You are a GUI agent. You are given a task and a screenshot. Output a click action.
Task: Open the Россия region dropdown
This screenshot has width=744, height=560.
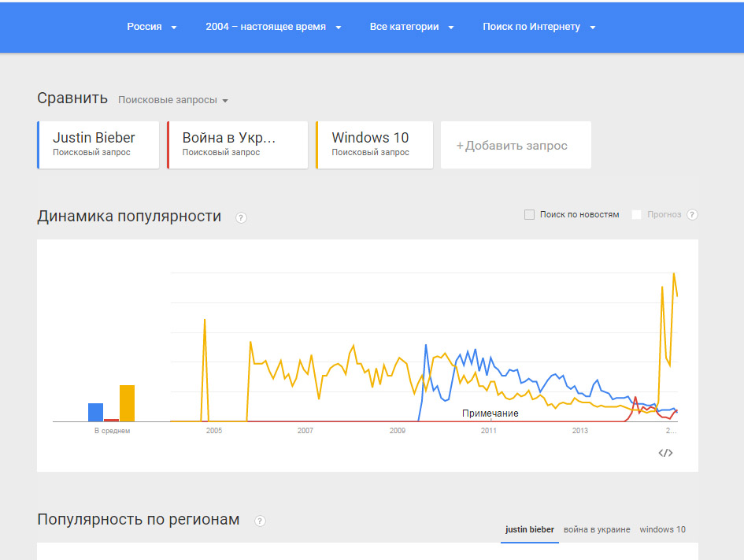pos(152,27)
